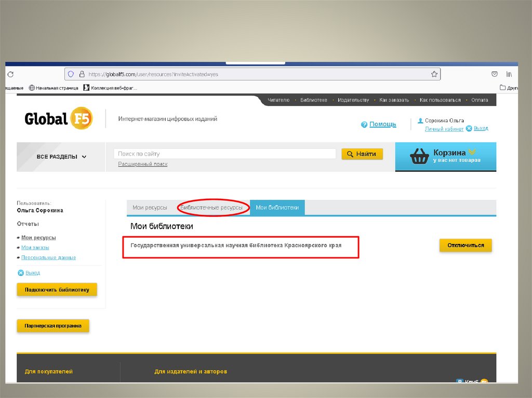
Task: Open Читателю in the top menu
Action: [278, 100]
